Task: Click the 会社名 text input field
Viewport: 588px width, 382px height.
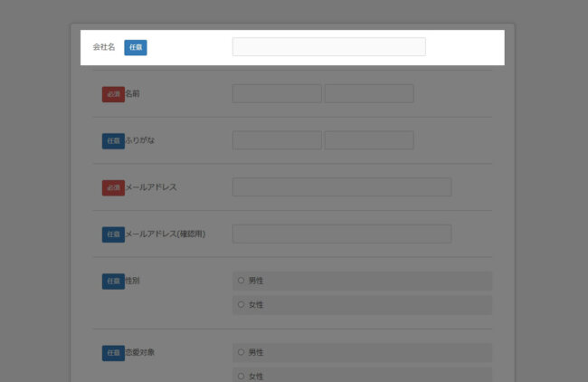Action: 328,47
